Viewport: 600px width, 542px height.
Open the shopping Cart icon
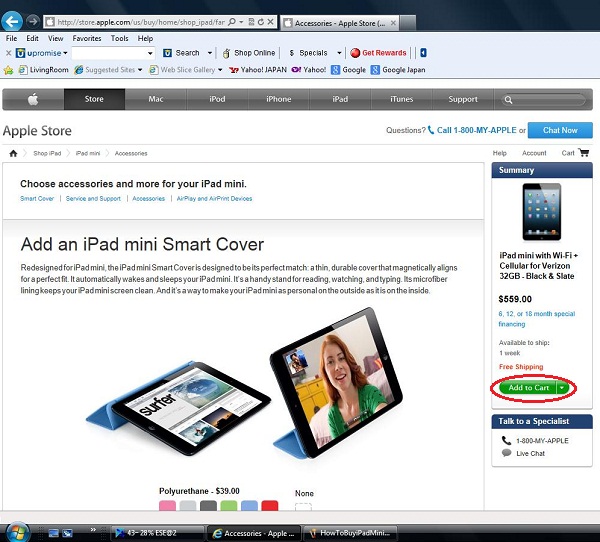coord(584,153)
